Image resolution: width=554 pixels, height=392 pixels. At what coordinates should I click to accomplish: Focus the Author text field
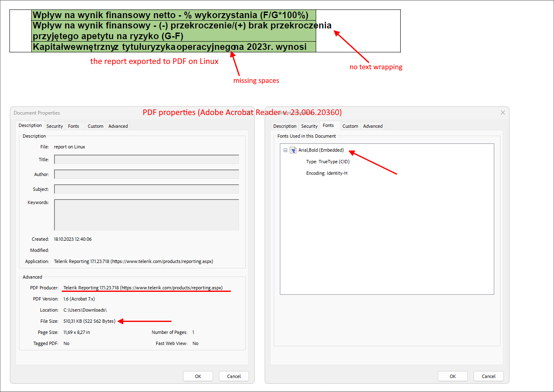[146, 174]
